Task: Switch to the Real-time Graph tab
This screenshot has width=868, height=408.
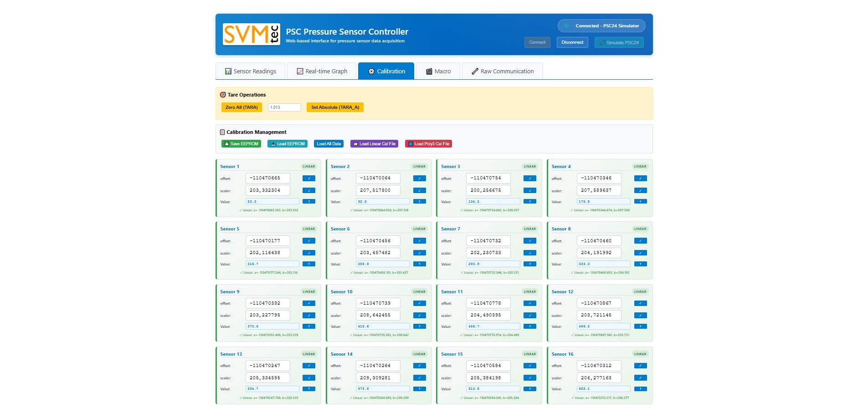Action: (322, 71)
